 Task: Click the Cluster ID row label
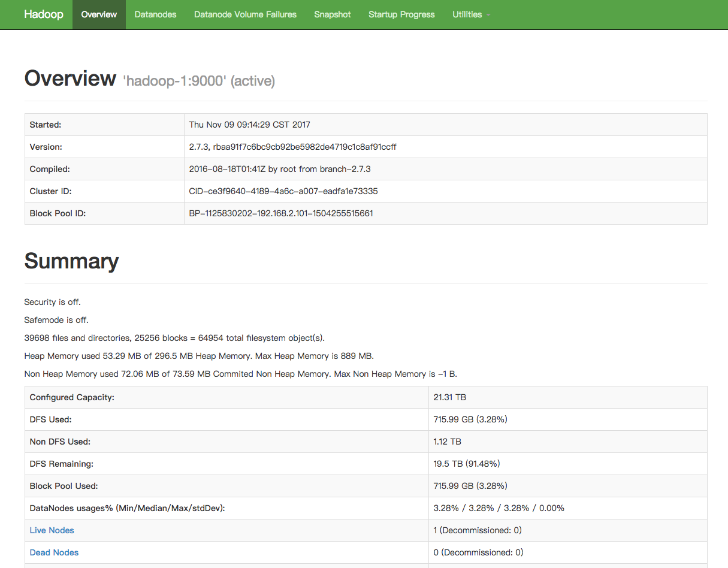click(x=51, y=191)
